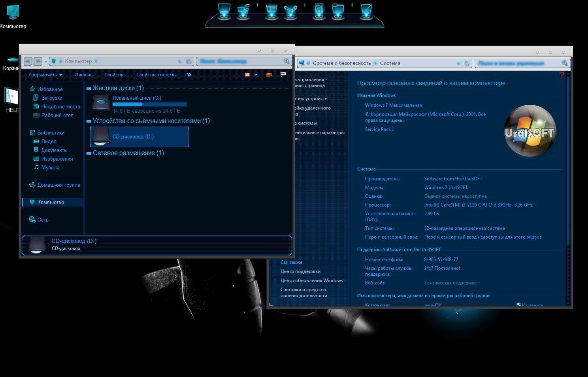
Task: Collapse Устройства со съемными носителями group
Action: click(89, 121)
